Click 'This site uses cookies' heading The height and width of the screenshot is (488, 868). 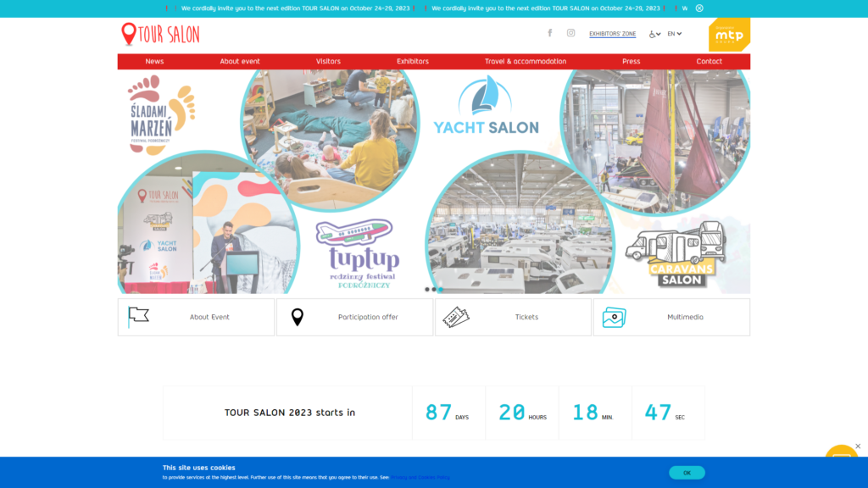(198, 468)
